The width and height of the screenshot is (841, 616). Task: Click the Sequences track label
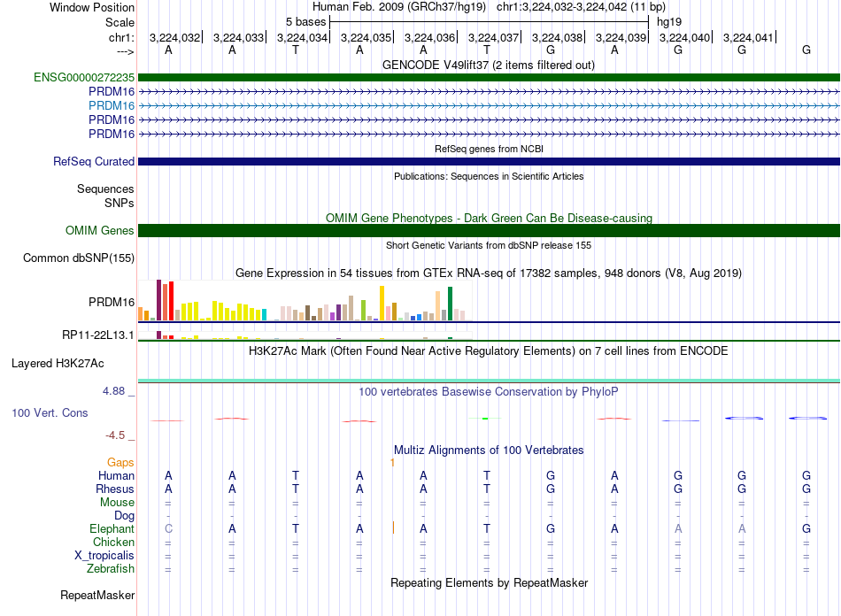[x=105, y=189]
